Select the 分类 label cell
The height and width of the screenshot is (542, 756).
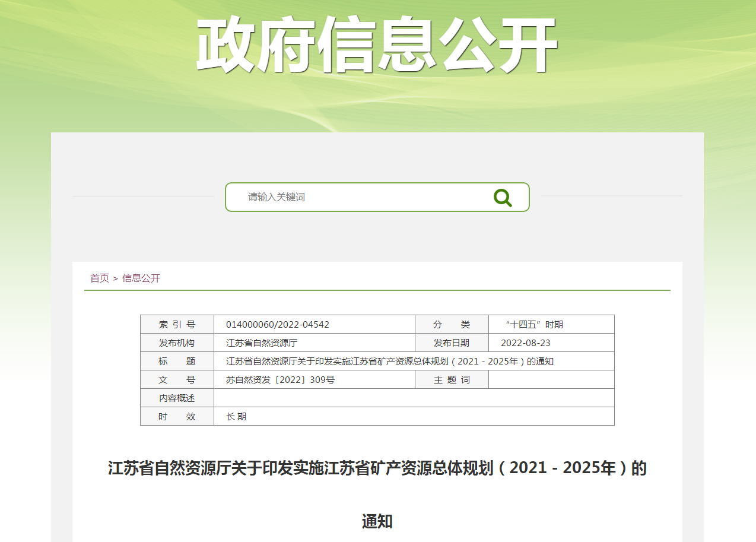coord(452,325)
